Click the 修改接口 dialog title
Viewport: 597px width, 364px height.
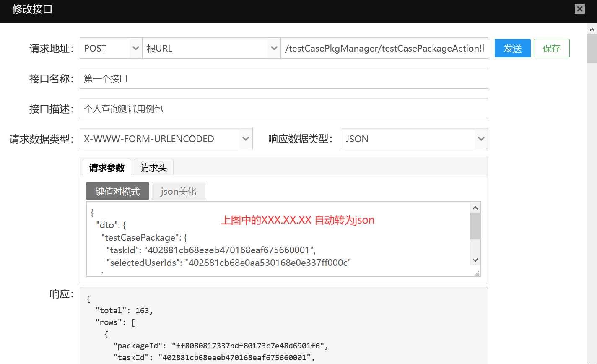[x=32, y=9]
